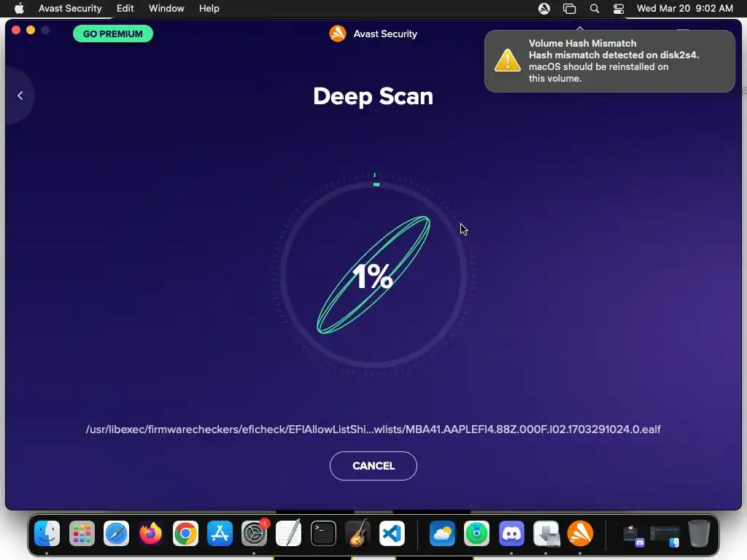Click the Deep Scan heading
This screenshot has height=560, width=747.
coord(373,96)
